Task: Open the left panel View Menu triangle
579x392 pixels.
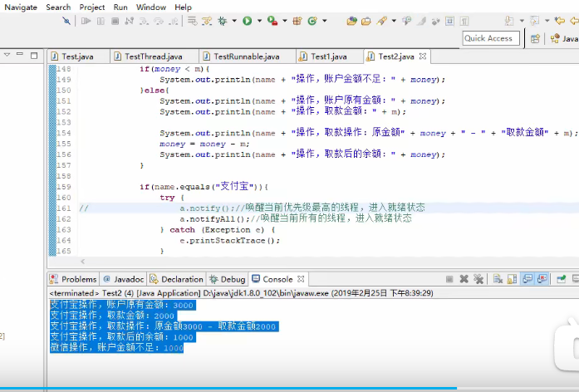Action: pyautogui.click(x=7, y=55)
